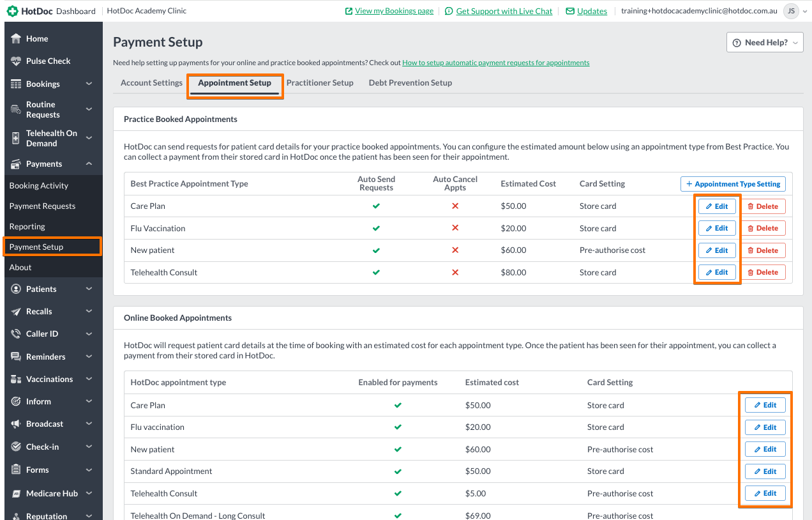This screenshot has width=812, height=520.
Task: Click the Recalls paper plane icon
Action: pyautogui.click(x=16, y=311)
